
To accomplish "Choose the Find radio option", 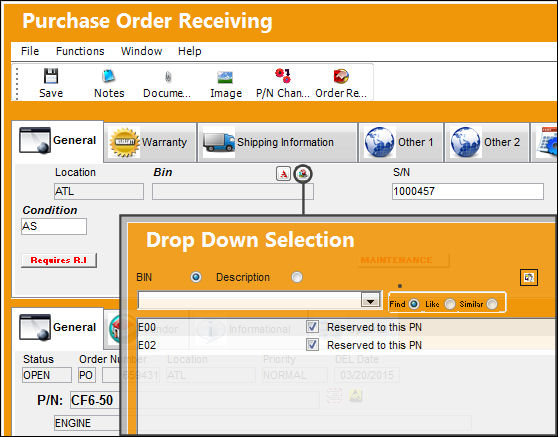I will point(414,304).
